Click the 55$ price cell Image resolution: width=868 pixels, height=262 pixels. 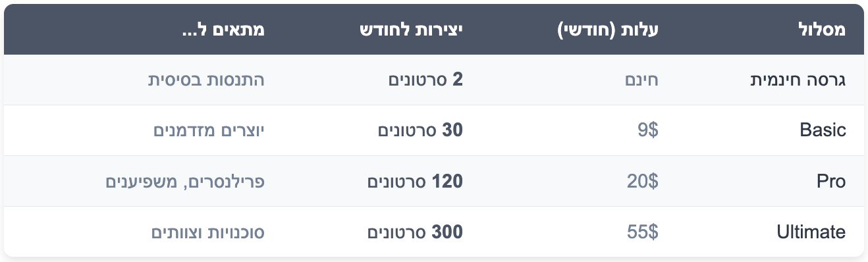643,232
